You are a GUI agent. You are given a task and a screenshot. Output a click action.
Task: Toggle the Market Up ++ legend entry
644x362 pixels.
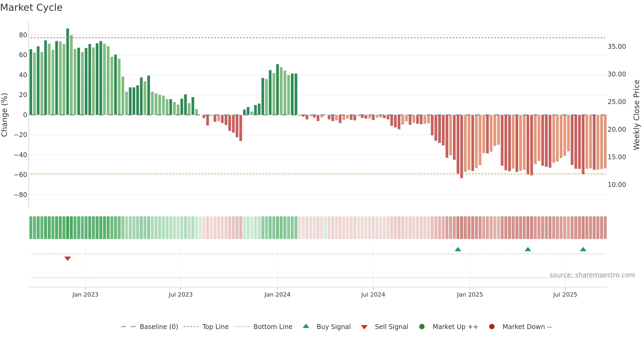[449, 327]
